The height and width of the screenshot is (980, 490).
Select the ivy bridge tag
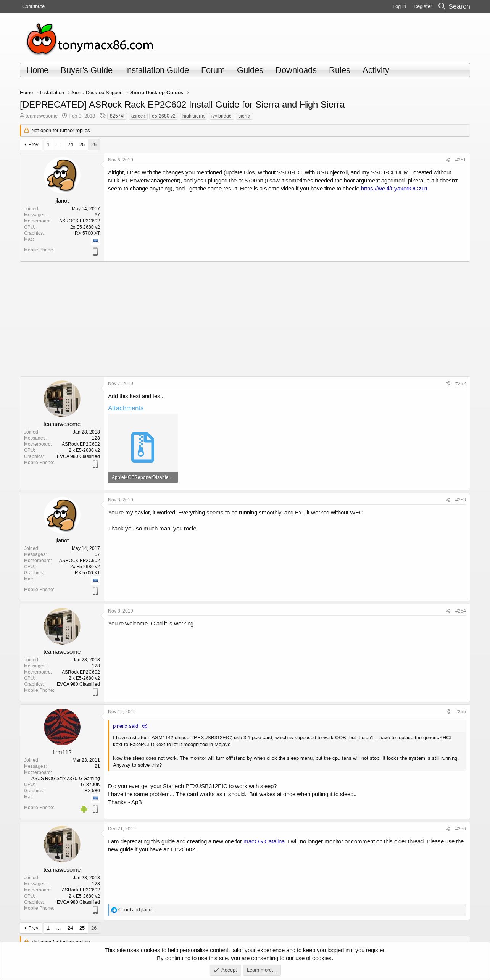[x=221, y=116]
